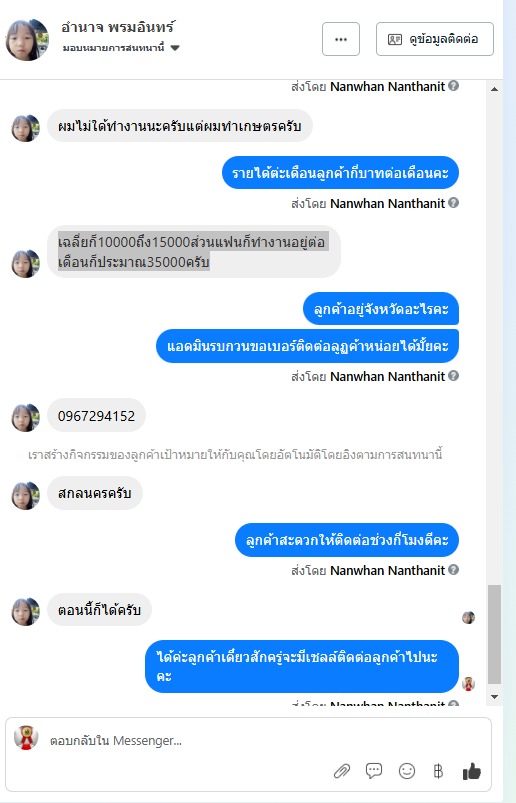Click the สกลนครครับ message bubble
The height and width of the screenshot is (803, 516).
point(95,493)
